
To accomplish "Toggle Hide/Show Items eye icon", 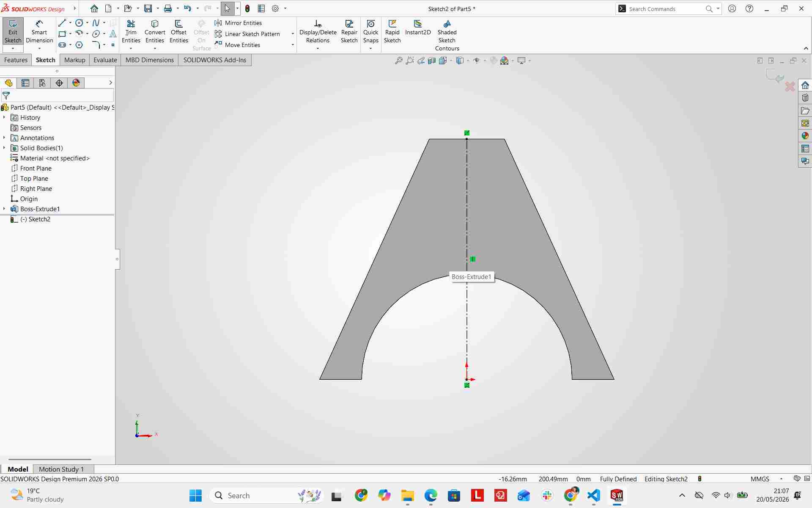I will point(477,61).
